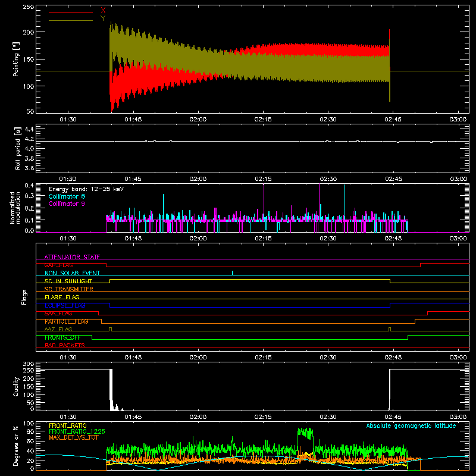Click the 300 tick on Quality axis

tap(28, 364)
